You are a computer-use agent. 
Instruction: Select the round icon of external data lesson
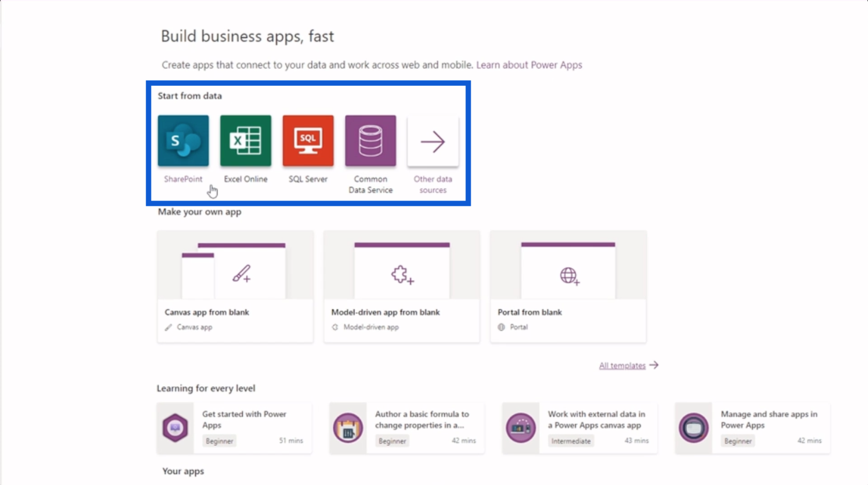coord(521,428)
